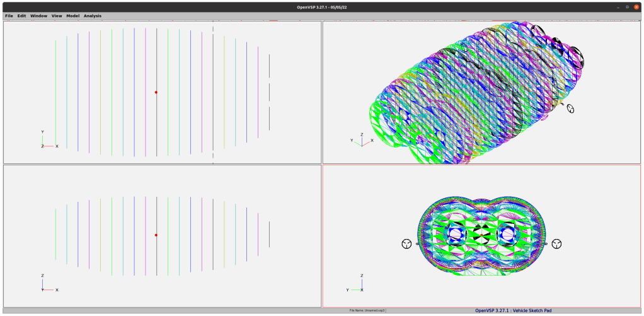644x316 pixels.
Task: Select the propeller disk in the isometric view
Action: pyautogui.click(x=570, y=108)
